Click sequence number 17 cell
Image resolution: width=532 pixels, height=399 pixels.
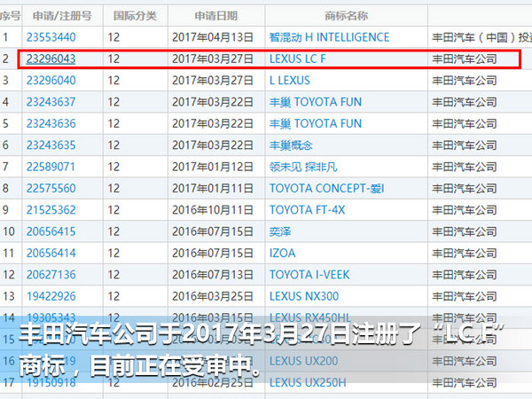point(9,383)
